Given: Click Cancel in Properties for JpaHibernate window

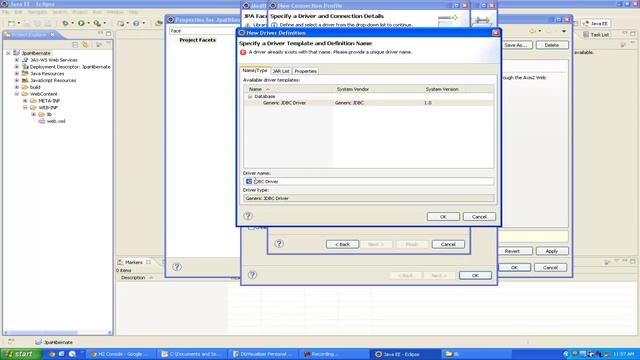Looking at the screenshot, I should coord(550,267).
